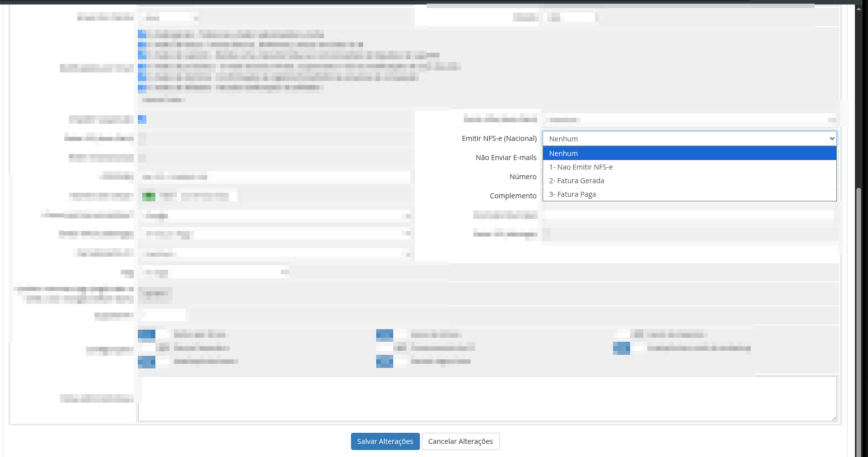Click the resize grip of the bottom textarea
This screenshot has width=868, height=457.
tap(833, 418)
